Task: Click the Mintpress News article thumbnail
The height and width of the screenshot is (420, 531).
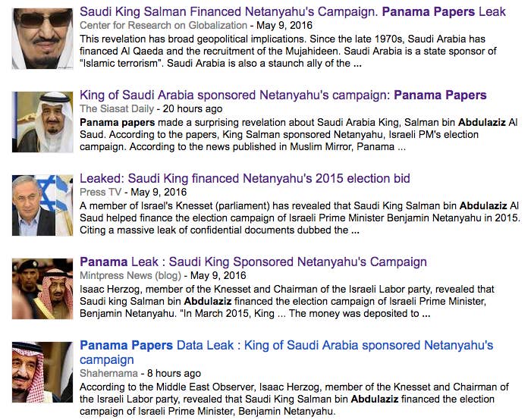Action: click(x=42, y=289)
